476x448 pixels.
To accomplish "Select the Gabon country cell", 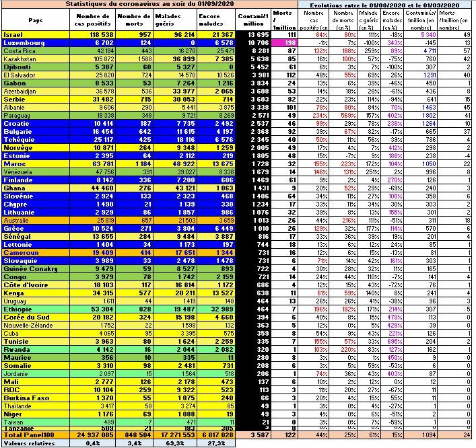I will point(36,83).
